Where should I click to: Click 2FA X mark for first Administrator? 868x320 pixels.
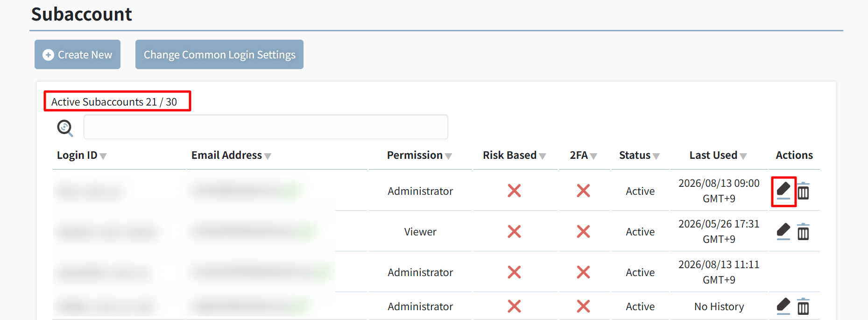(583, 191)
